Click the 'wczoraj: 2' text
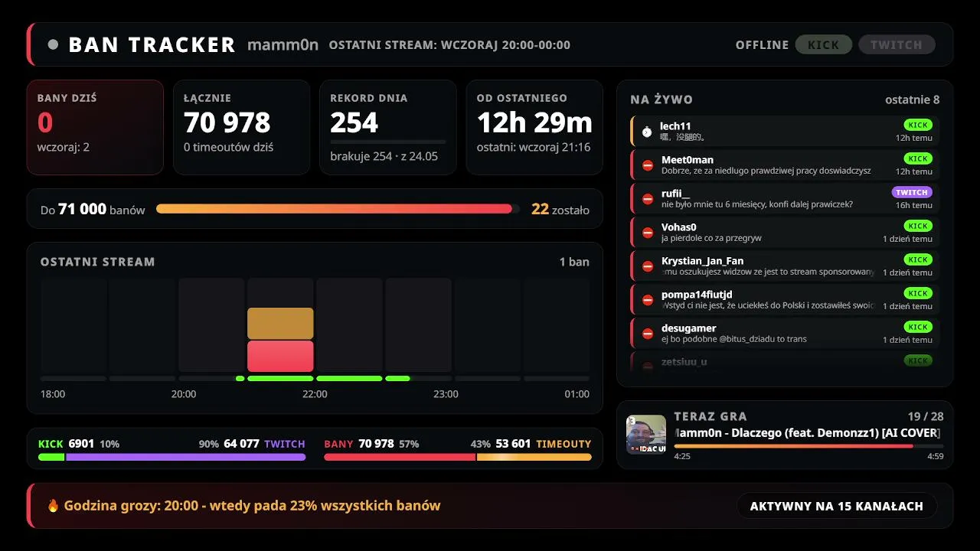The image size is (980, 551). pos(64,147)
